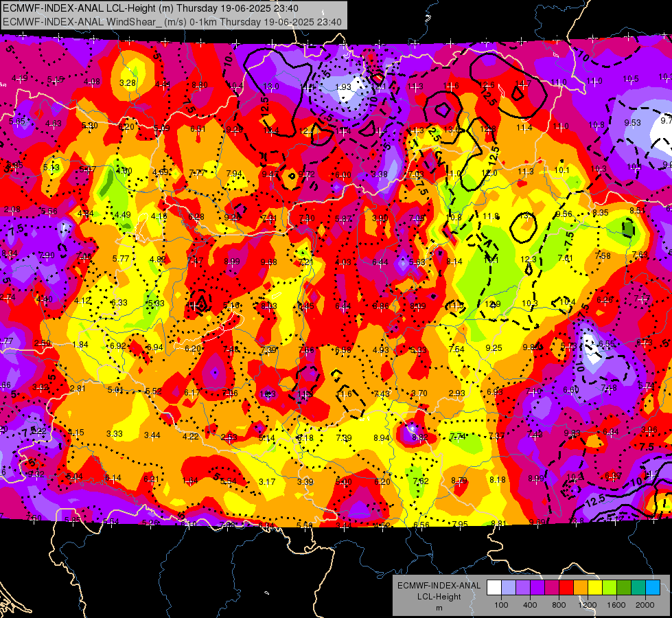
Task: Click the wind shear value '2.50'
Action: coord(43,343)
